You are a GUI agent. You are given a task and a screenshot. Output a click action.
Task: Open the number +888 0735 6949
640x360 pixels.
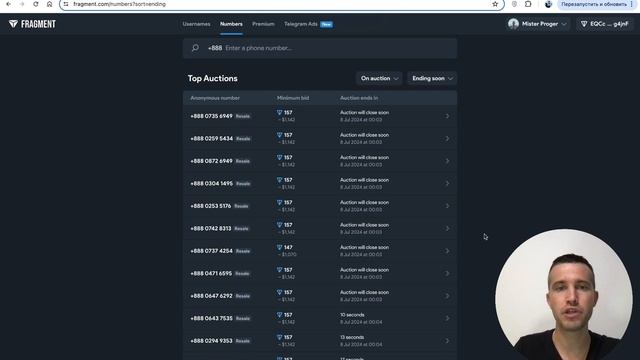pyautogui.click(x=211, y=116)
